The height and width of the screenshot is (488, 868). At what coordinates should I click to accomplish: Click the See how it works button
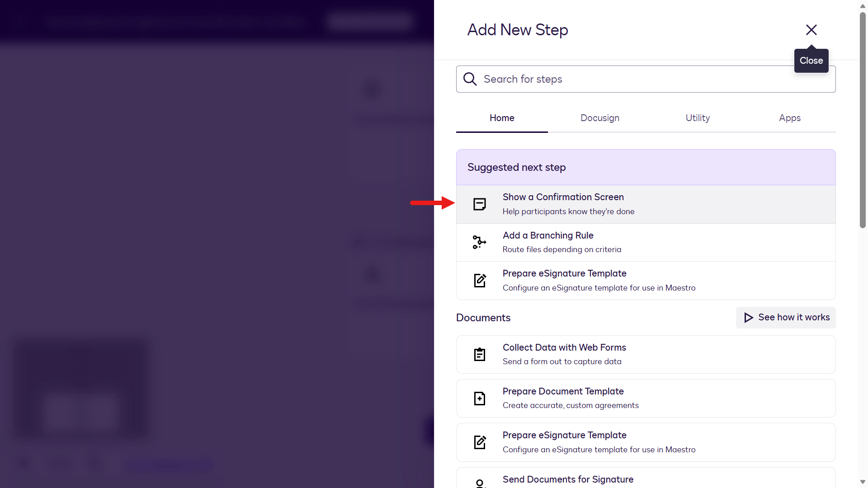pos(786,318)
